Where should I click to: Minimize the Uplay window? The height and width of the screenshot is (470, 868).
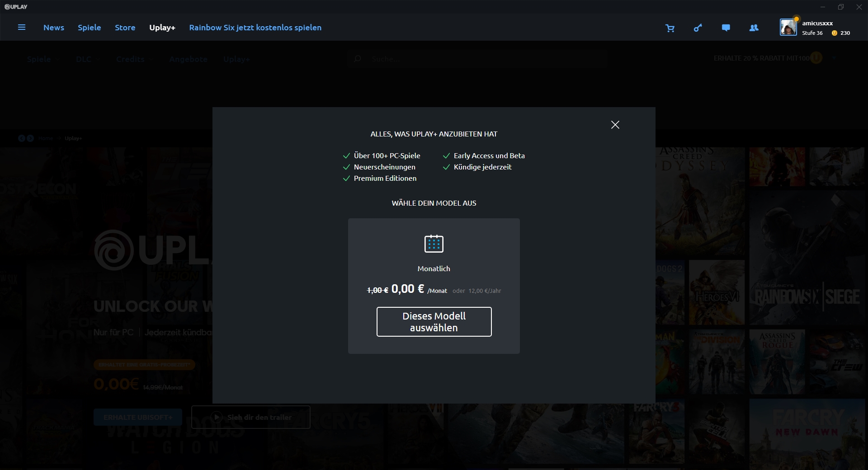tap(823, 7)
